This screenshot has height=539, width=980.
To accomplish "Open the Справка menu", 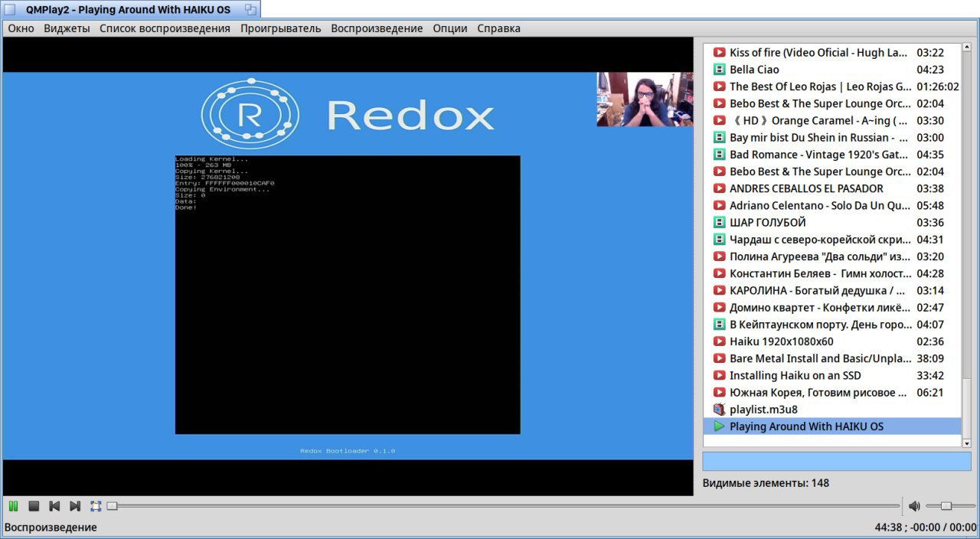I will click(498, 28).
